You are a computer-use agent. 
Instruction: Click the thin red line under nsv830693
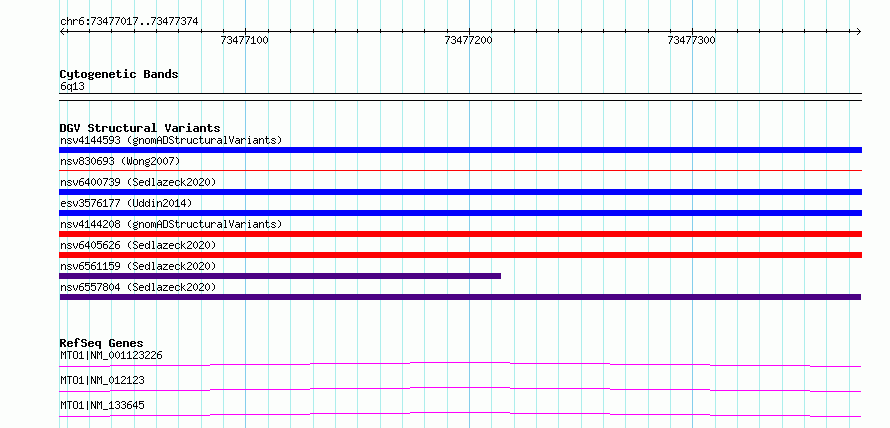(x=460, y=170)
